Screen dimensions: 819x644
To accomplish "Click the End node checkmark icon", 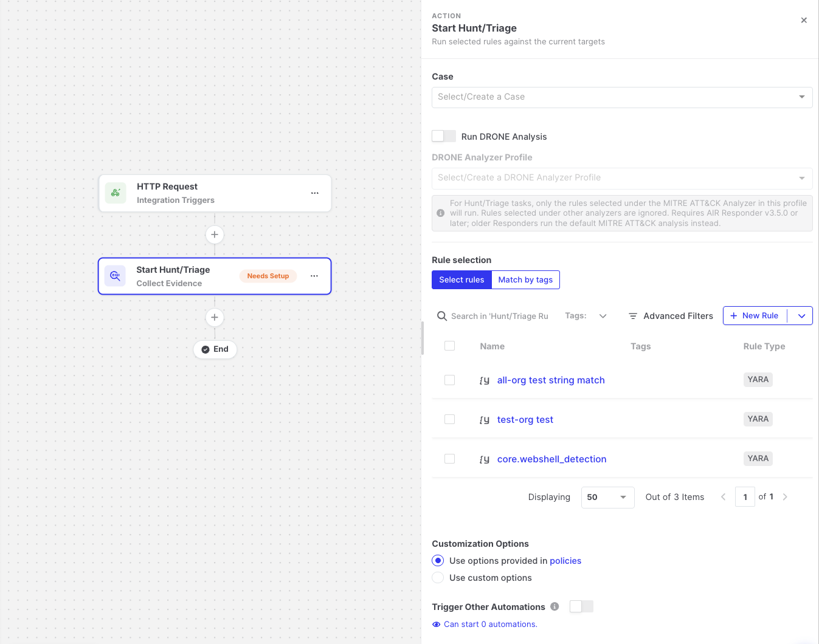I will 206,349.
